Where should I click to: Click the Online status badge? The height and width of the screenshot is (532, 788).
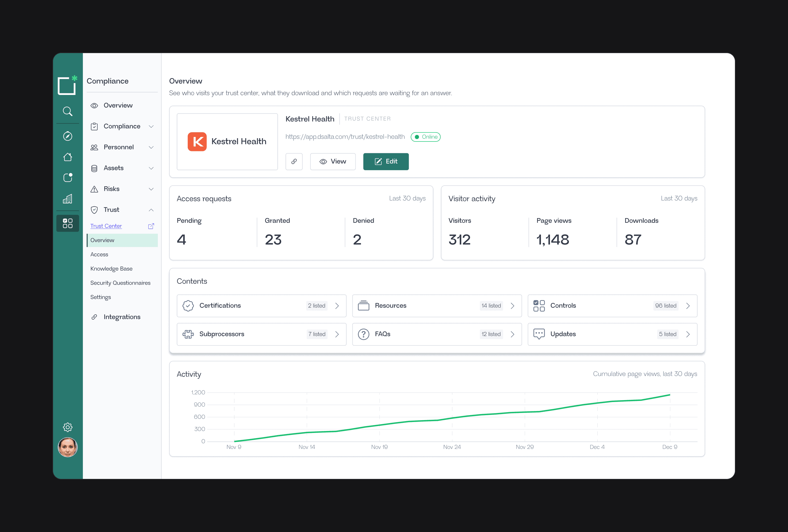pos(425,137)
